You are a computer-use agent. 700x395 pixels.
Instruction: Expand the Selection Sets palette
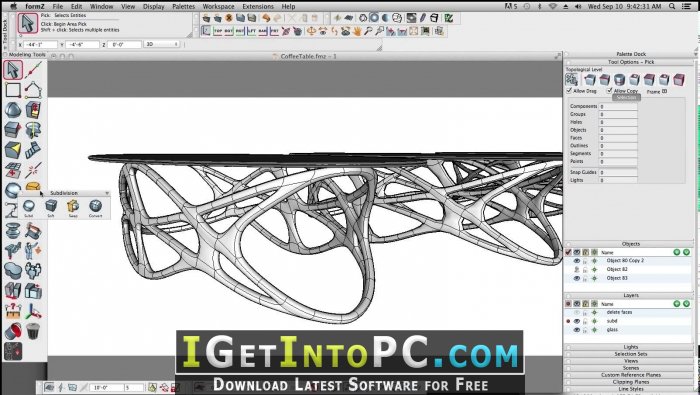pos(630,354)
